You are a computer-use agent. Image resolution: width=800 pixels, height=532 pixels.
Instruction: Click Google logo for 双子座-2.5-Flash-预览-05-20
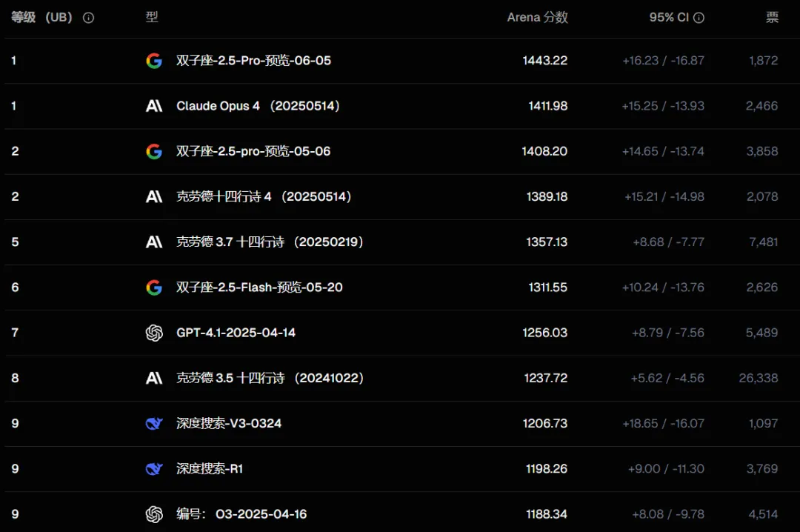click(x=154, y=287)
